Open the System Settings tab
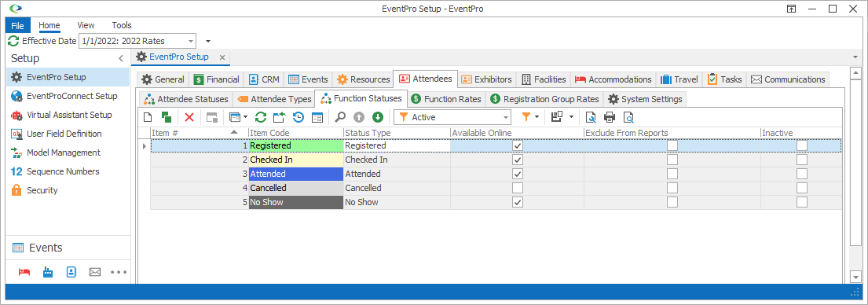This screenshot has height=305, width=868. (x=645, y=99)
